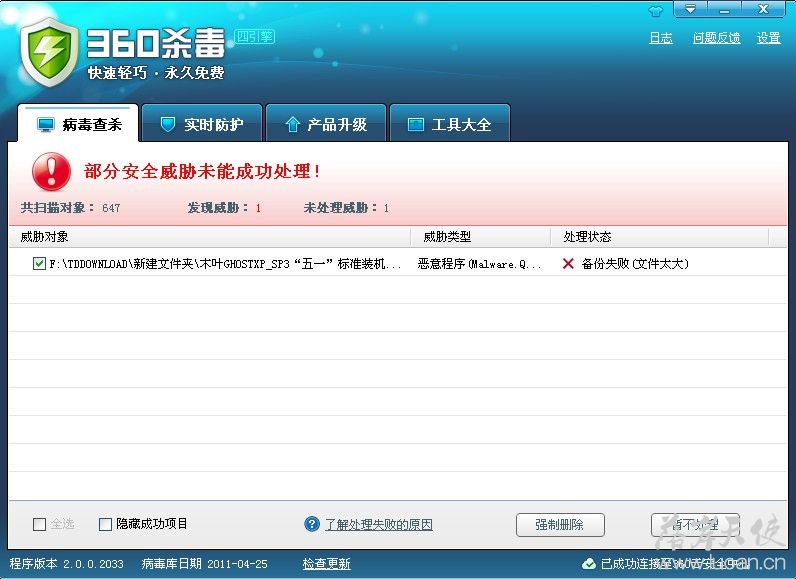Click the cloud connection status icon

pyautogui.click(x=589, y=564)
